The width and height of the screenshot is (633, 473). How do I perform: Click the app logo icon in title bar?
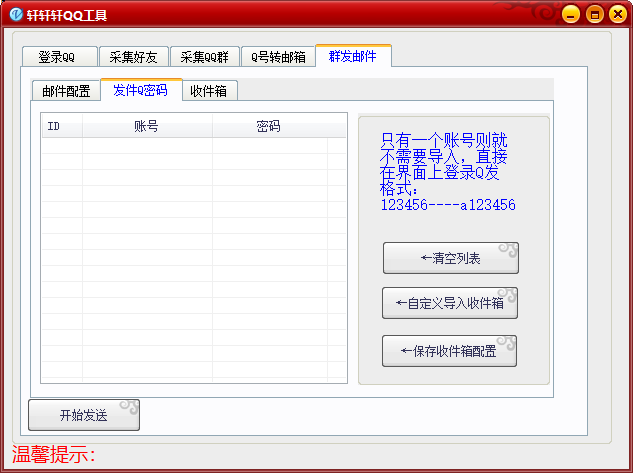(x=16, y=15)
